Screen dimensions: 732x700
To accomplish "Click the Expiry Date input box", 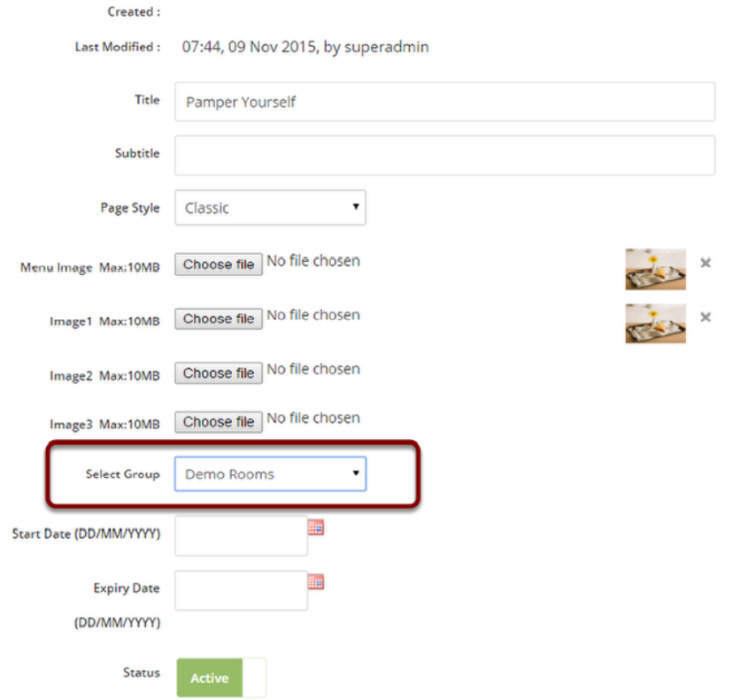I will coord(241,589).
